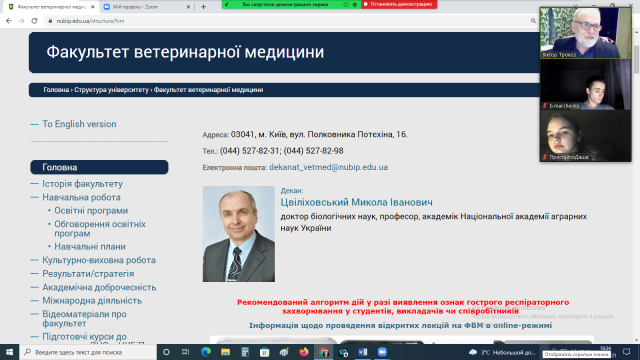Viewport: 640px width, 360px height.
Task: Open Навчальна робота section
Action: tap(81, 198)
